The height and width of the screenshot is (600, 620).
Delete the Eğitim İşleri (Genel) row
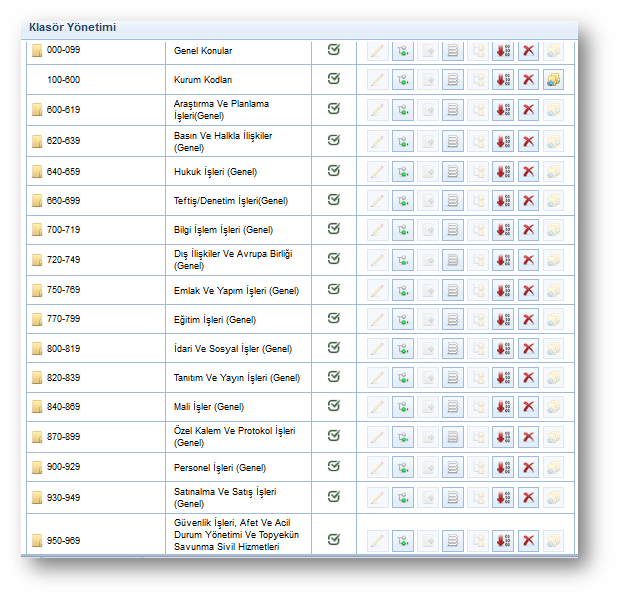(528, 320)
